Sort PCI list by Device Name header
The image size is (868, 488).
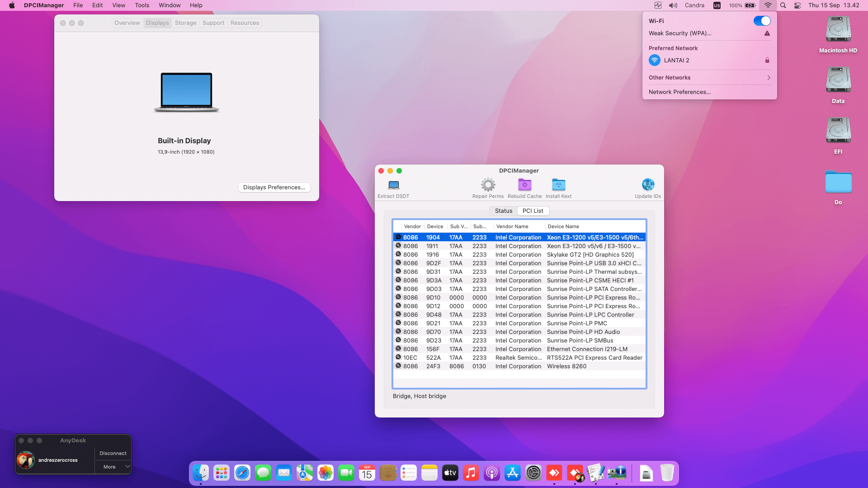point(595,227)
